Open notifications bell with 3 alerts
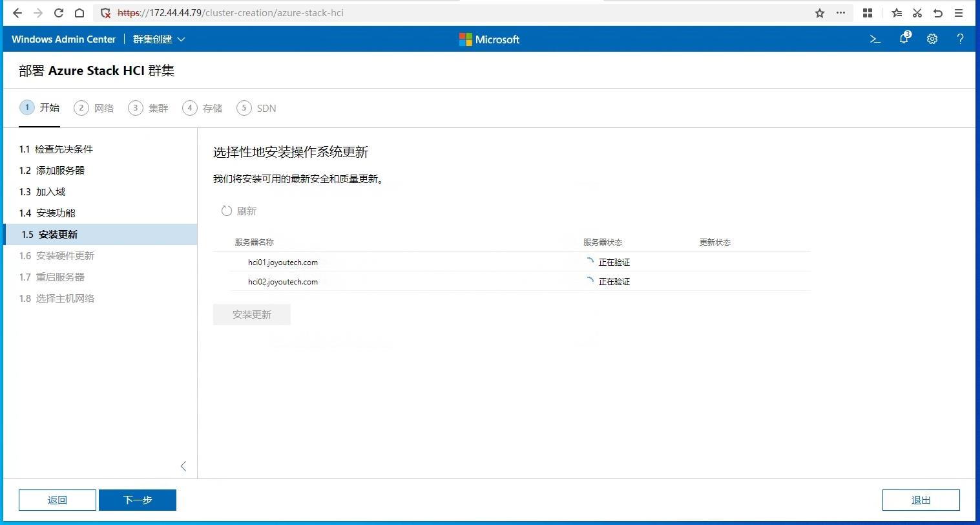The image size is (980, 525). tap(904, 39)
